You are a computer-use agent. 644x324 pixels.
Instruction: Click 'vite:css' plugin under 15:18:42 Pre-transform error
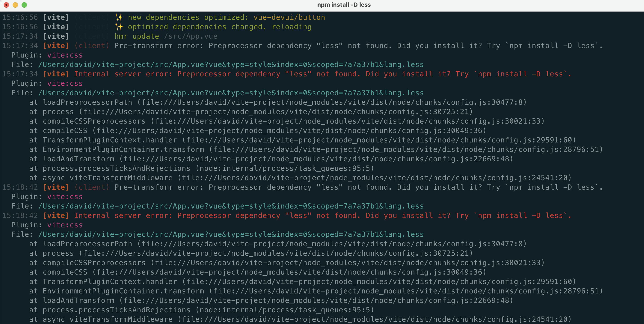[65, 197]
